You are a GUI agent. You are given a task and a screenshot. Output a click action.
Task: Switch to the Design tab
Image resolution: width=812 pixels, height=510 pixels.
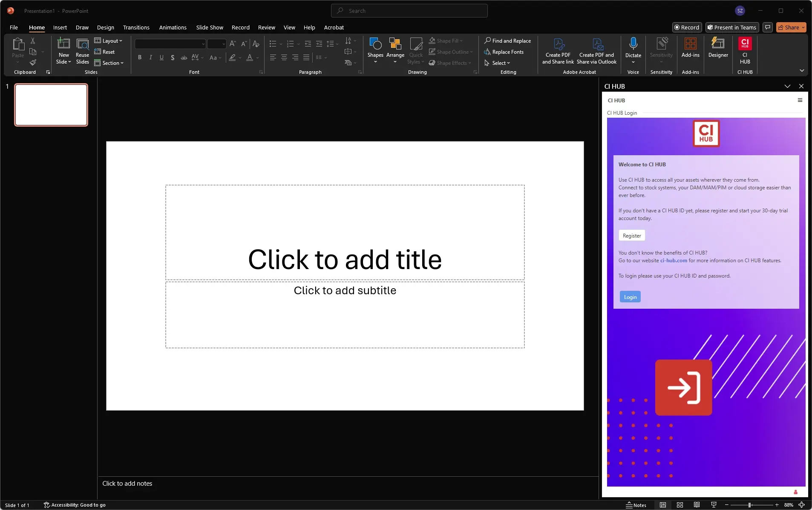pos(105,27)
